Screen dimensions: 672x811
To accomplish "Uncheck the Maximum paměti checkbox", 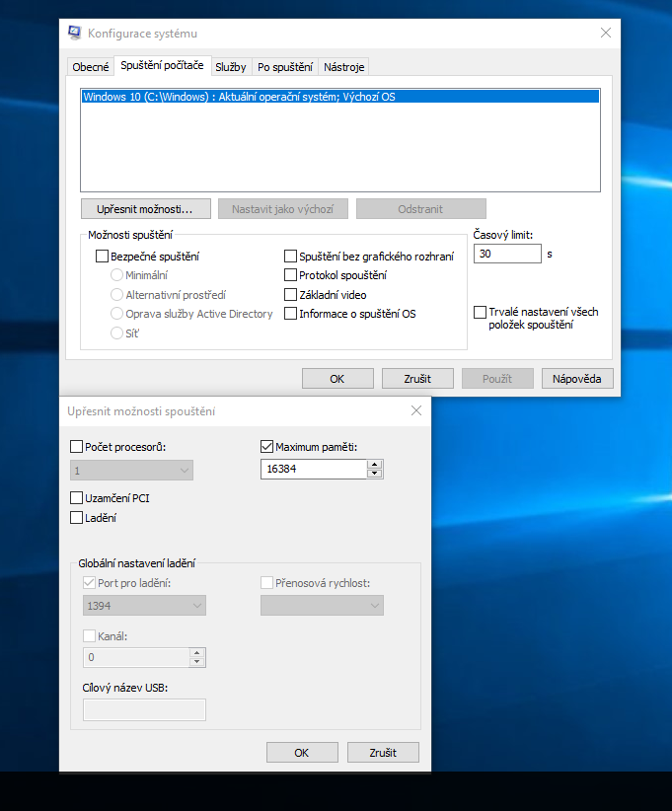I will (266, 447).
